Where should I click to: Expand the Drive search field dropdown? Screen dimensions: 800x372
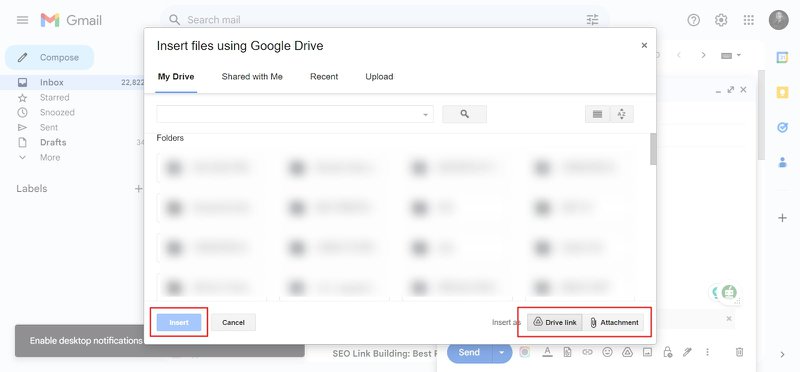point(426,115)
